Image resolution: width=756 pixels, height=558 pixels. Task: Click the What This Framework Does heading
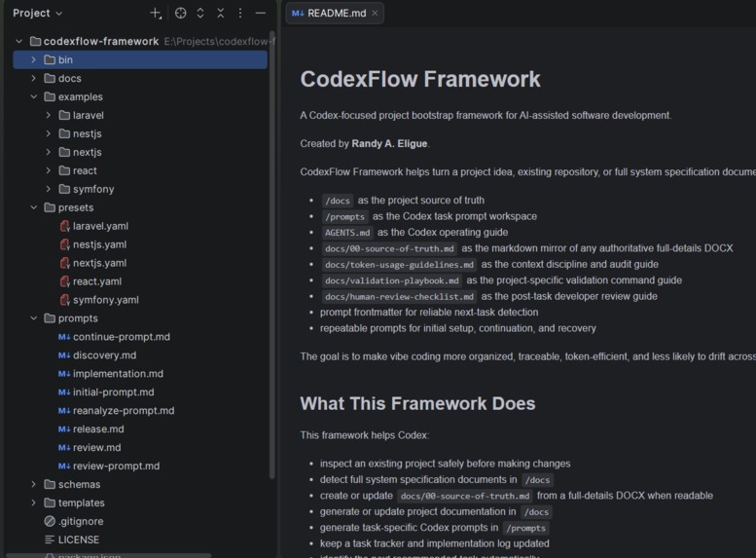[417, 403]
